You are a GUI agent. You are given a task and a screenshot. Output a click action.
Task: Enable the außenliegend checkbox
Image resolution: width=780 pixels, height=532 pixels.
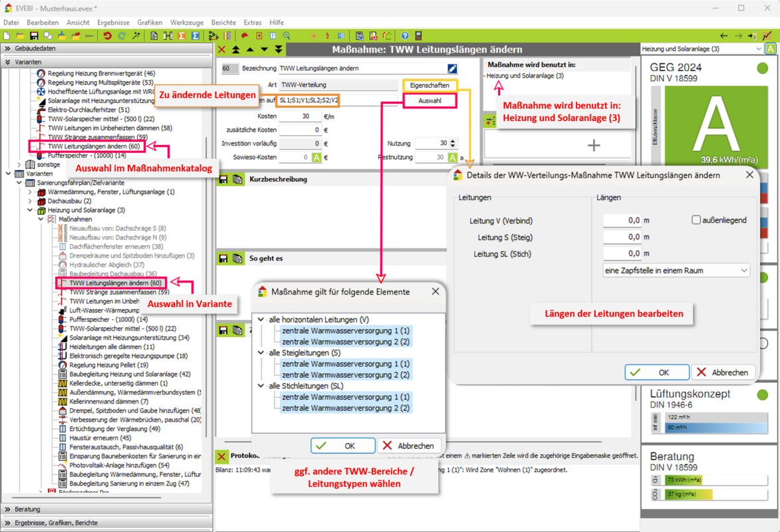[x=696, y=220]
